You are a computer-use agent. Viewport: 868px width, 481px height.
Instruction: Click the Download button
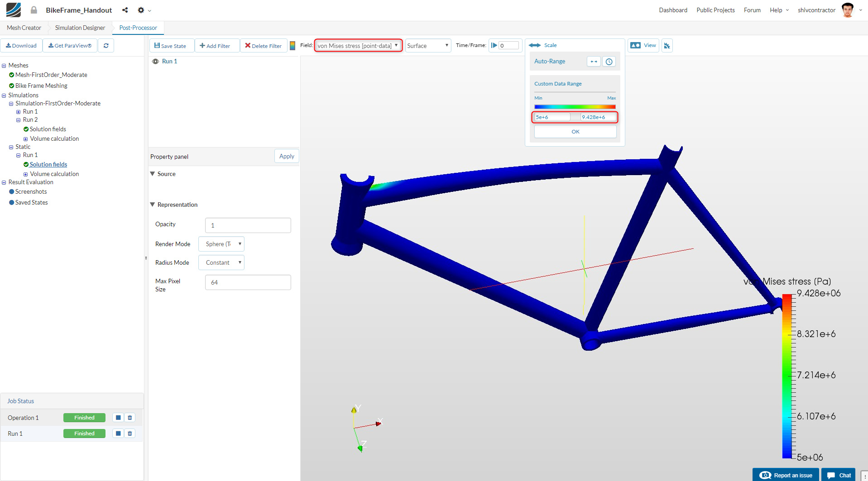coord(21,46)
